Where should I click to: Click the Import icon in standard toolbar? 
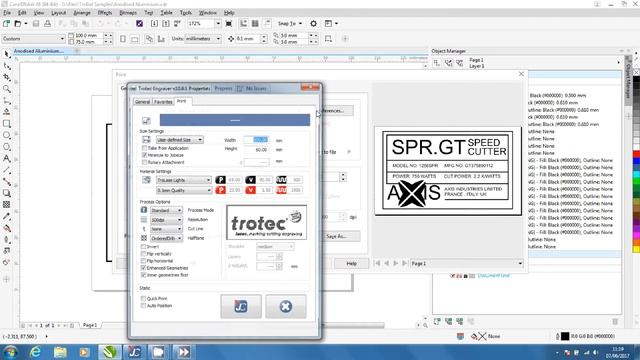154,24
